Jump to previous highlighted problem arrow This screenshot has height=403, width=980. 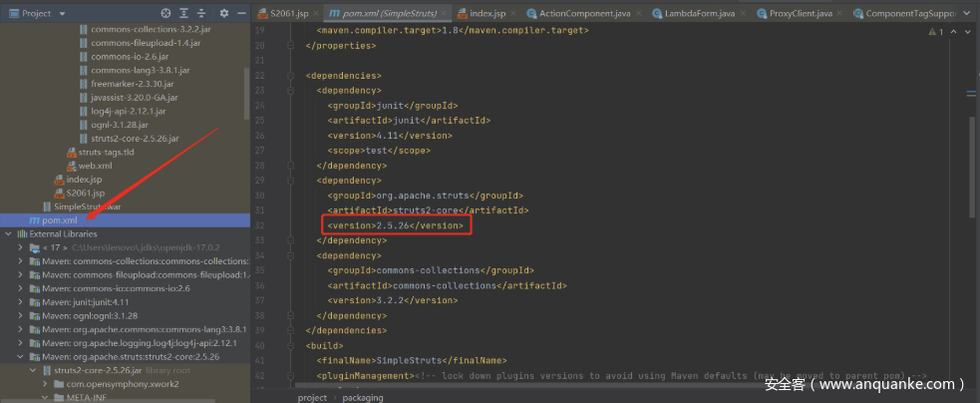952,32
